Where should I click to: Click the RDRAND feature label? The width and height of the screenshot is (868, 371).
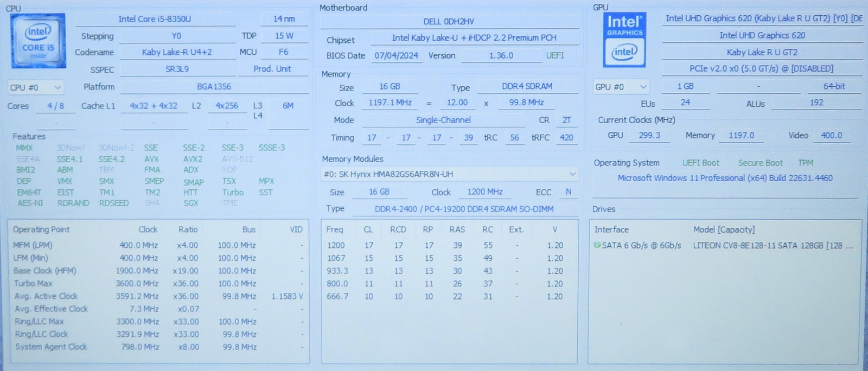click(73, 203)
